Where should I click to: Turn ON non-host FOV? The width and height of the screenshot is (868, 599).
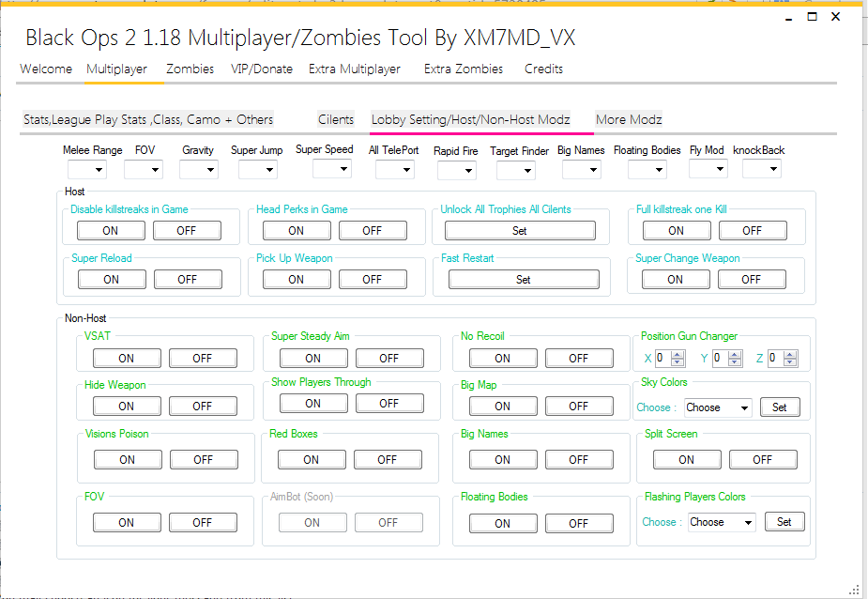(127, 523)
